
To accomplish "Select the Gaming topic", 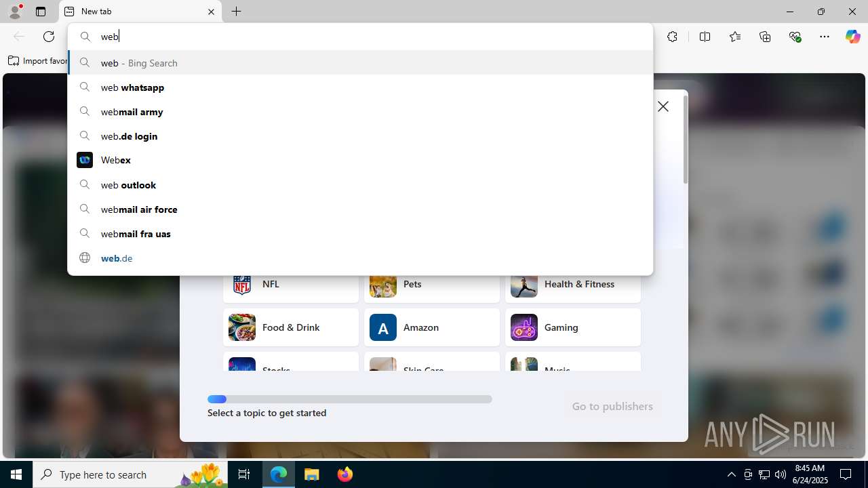I will tap(573, 327).
